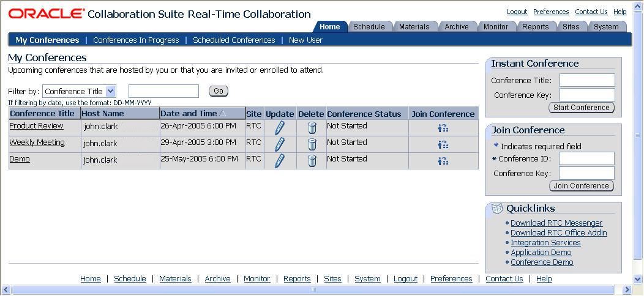
Task: Click the horizontal scrollbar at the bottom
Action: 313,290
